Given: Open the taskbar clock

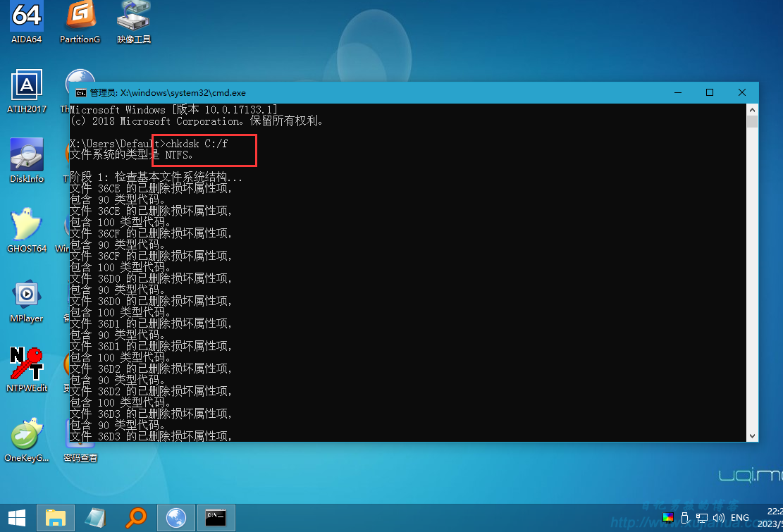Looking at the screenshot, I should point(772,517).
